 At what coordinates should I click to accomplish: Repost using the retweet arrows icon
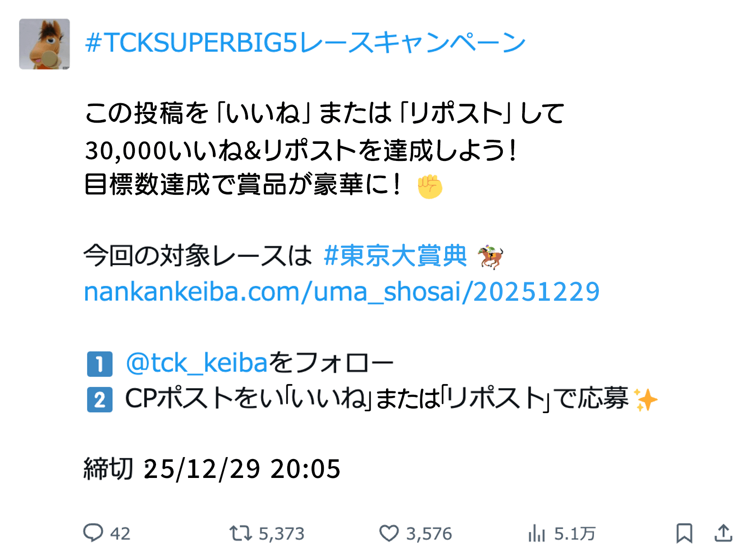240,533
